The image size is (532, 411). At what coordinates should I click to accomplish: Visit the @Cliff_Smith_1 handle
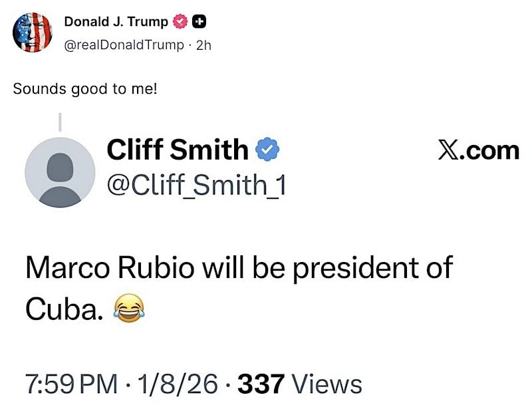coord(196,185)
